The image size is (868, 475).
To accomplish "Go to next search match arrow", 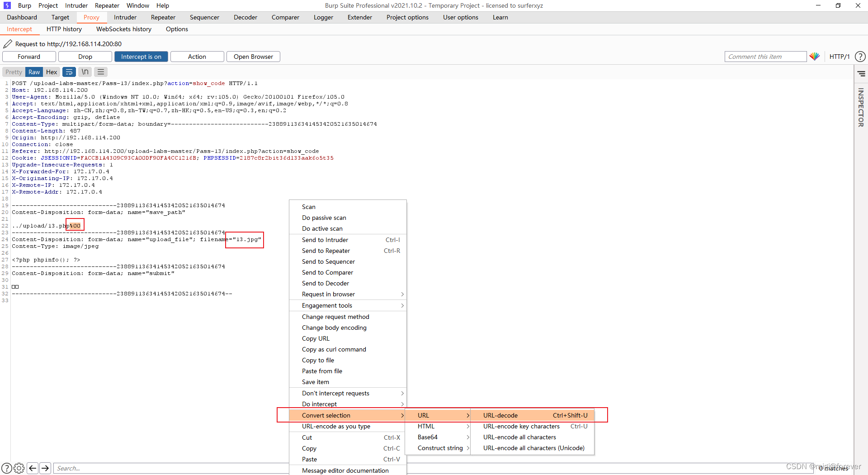I will click(x=45, y=468).
